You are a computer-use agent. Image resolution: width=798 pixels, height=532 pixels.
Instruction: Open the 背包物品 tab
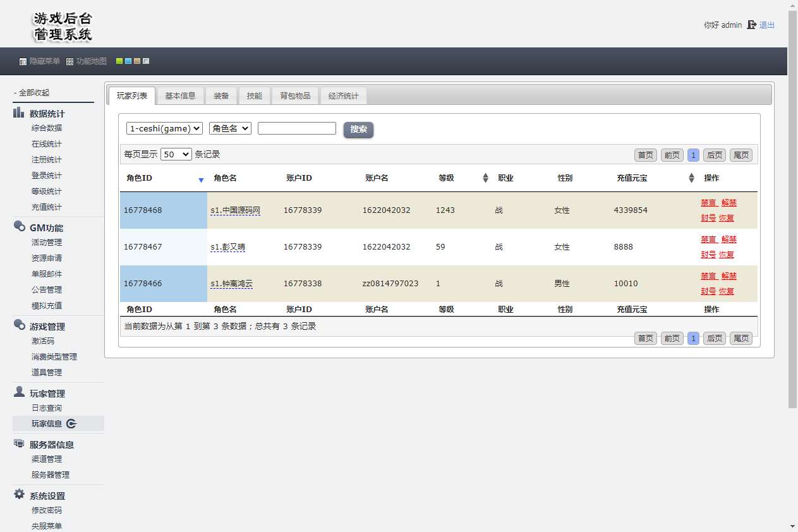tap(295, 96)
